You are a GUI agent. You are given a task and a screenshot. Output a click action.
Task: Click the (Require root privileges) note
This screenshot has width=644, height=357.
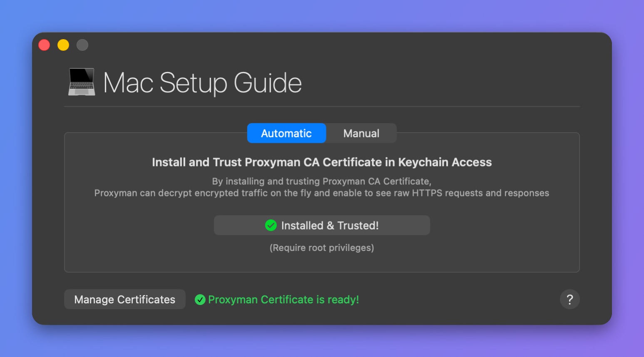coord(322,248)
